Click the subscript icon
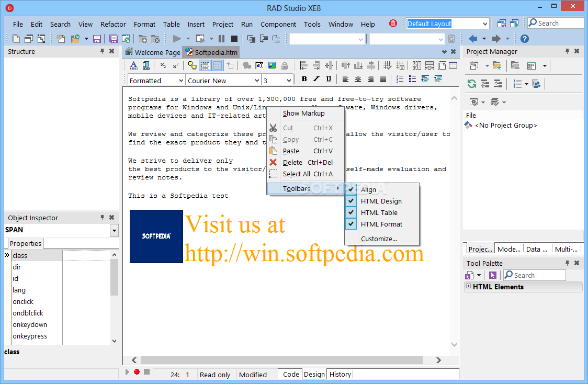 click(x=163, y=65)
